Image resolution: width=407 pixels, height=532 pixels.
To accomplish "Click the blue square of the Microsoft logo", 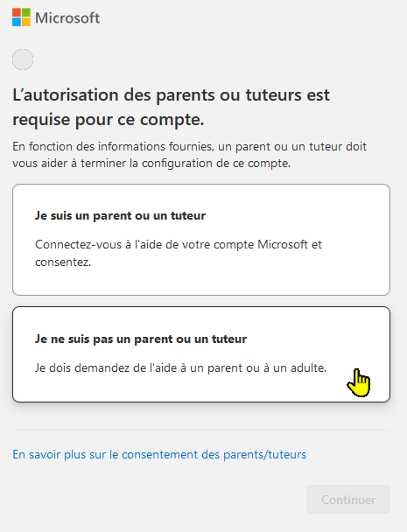I will (x=17, y=22).
